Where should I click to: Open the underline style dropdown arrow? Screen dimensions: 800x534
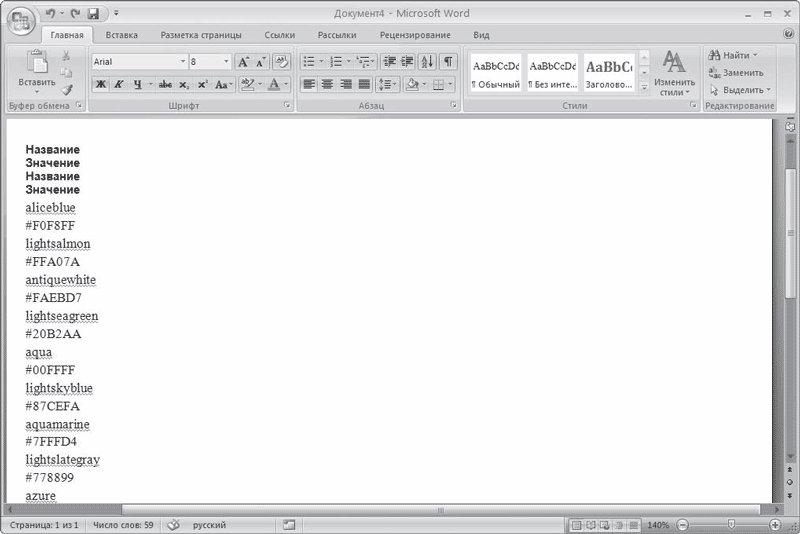tap(150, 85)
